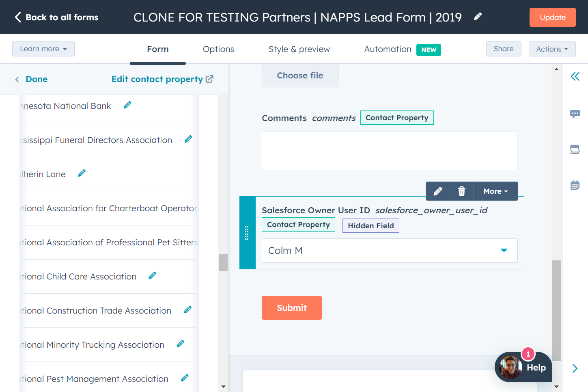The width and height of the screenshot is (588, 392).
Task: Switch to the Form tab
Action: (158, 49)
